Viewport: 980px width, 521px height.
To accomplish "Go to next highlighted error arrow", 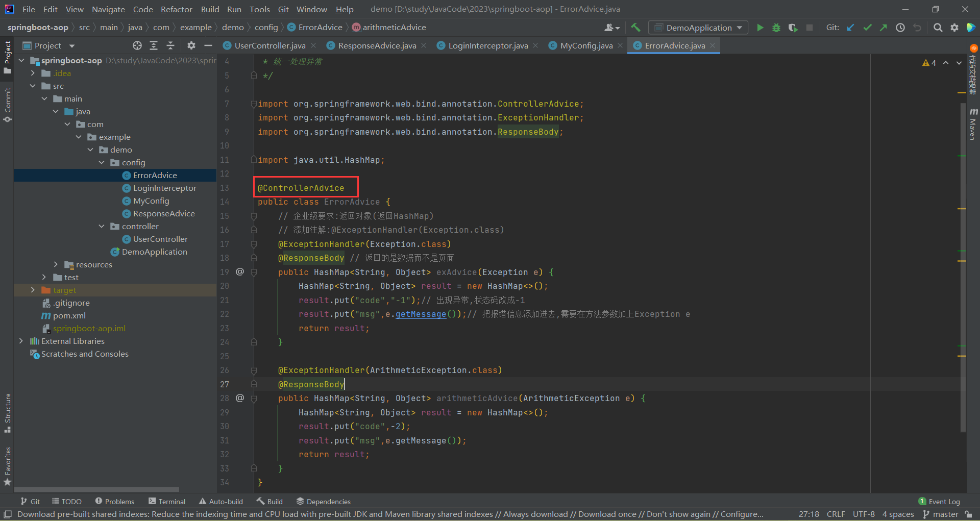I will pyautogui.click(x=959, y=63).
